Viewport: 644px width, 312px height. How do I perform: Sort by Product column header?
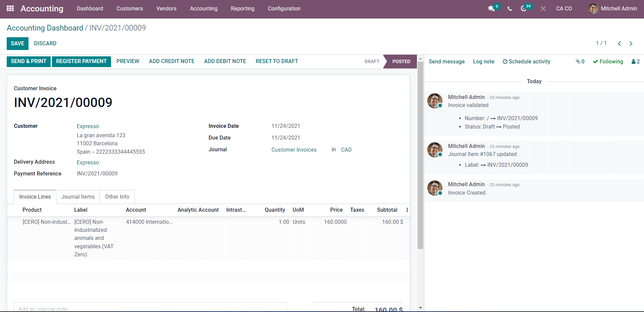[32, 210]
